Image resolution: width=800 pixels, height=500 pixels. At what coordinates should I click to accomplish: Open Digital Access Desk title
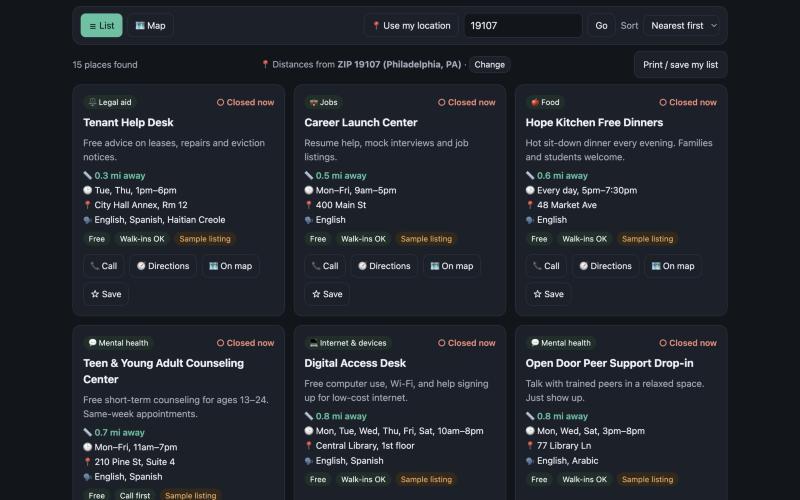pos(355,363)
